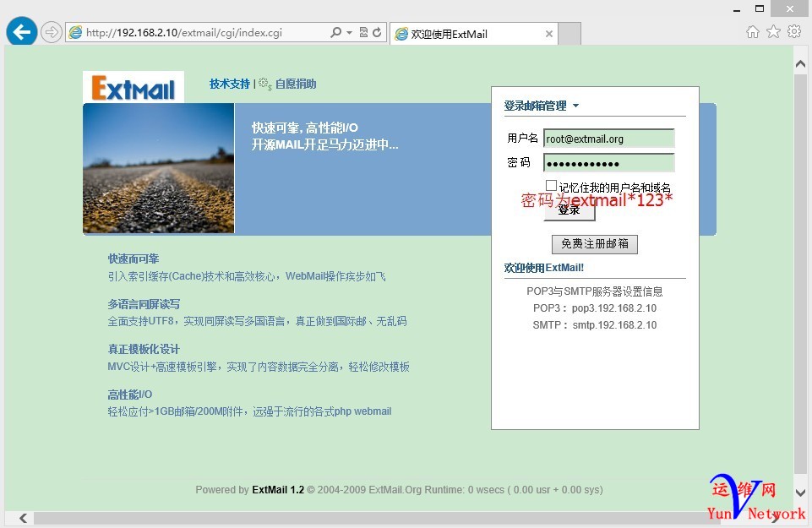Click the browser Forward arrow button
The height and width of the screenshot is (528, 812).
click(x=51, y=33)
